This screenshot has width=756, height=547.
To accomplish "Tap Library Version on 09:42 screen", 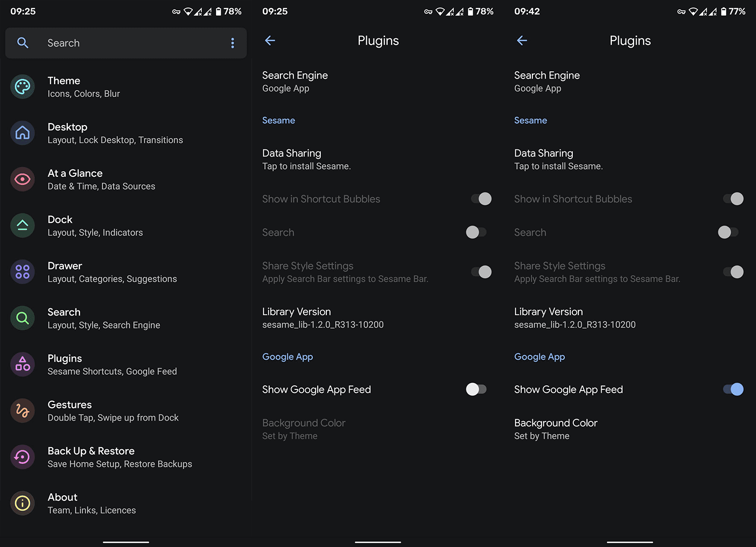I will (x=629, y=318).
